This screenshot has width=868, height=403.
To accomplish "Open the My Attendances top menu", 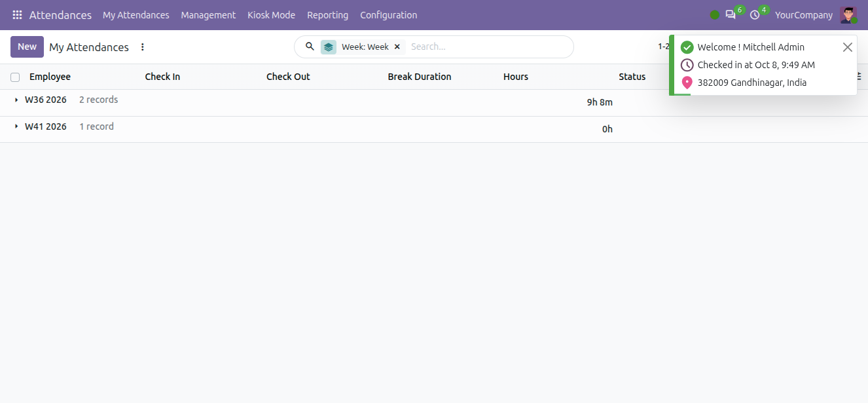I will pyautogui.click(x=136, y=15).
